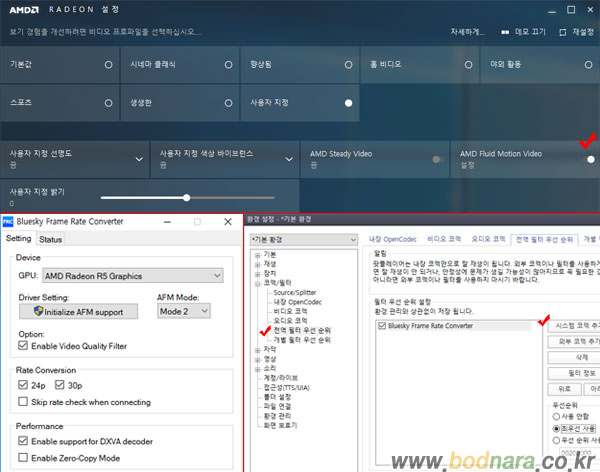Screen dimensions: 600x472
Task: Switch to the Setting tab in Bluesky
Action: pyautogui.click(x=18, y=238)
